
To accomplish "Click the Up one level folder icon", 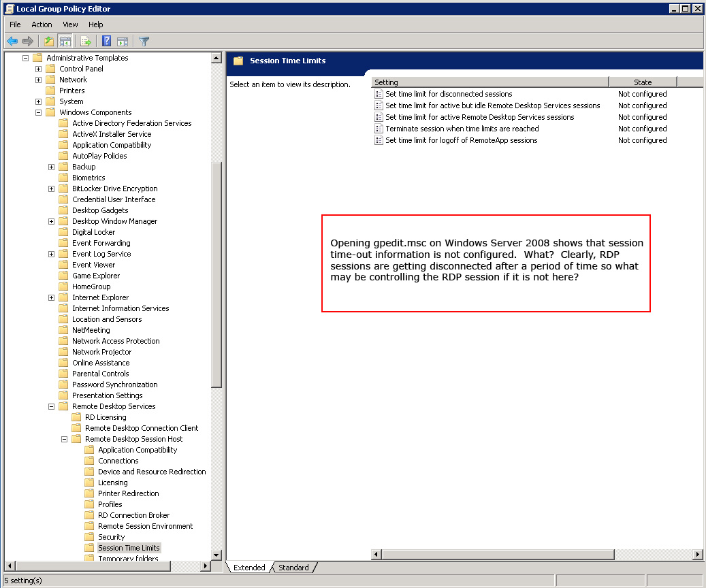I will [x=48, y=42].
